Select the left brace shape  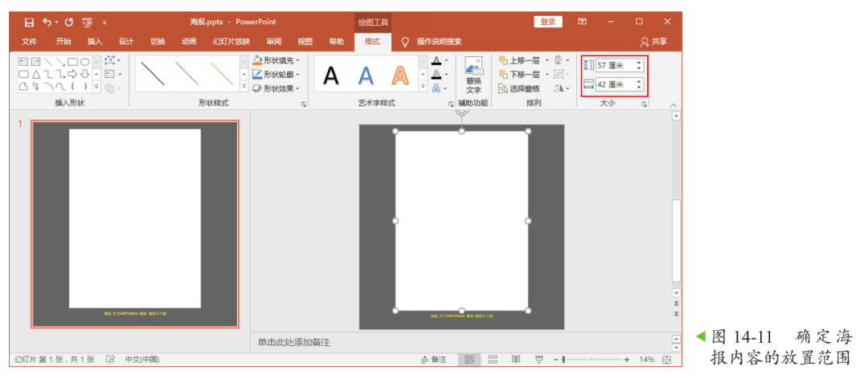pos(72,86)
